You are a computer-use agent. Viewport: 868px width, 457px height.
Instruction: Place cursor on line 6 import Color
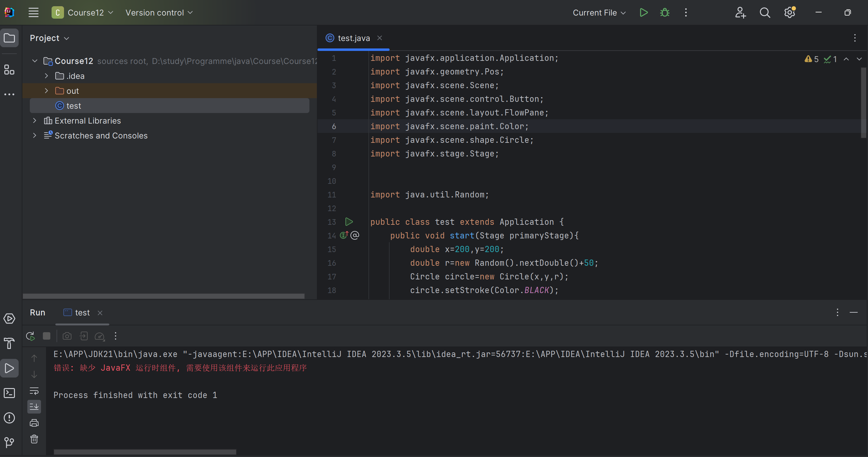(450, 126)
